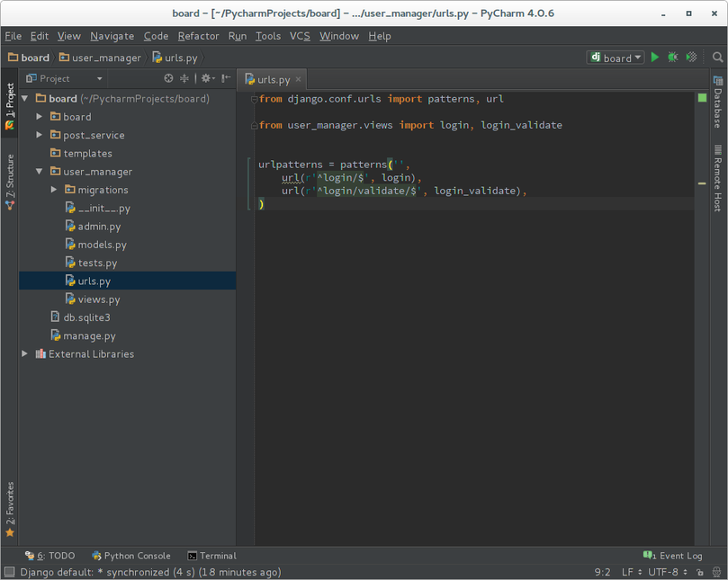Open Project panel settings gear

coord(208,78)
